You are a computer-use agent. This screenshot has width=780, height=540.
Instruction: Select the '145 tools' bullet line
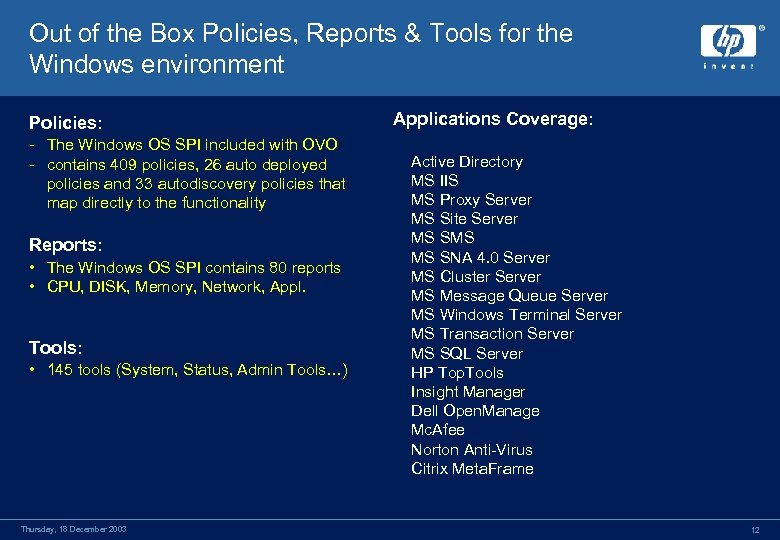point(197,370)
